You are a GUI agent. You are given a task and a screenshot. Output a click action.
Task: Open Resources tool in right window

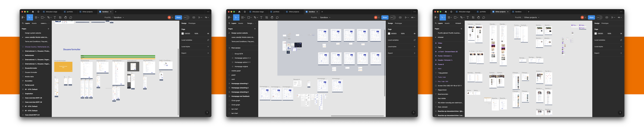tap(473, 17)
